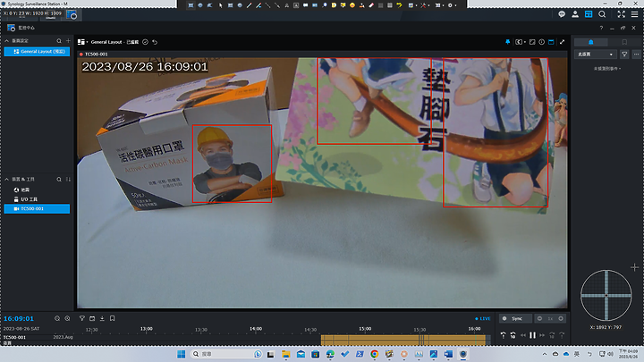644x362 pixels.
Task: Enter fullscreen with the four-arrows icon
Action: click(x=621, y=14)
